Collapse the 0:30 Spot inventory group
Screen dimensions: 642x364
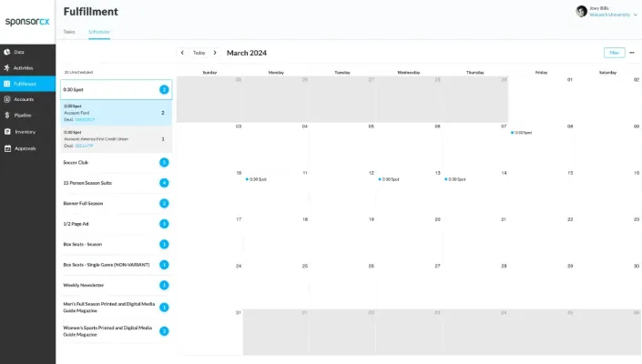[117, 89]
